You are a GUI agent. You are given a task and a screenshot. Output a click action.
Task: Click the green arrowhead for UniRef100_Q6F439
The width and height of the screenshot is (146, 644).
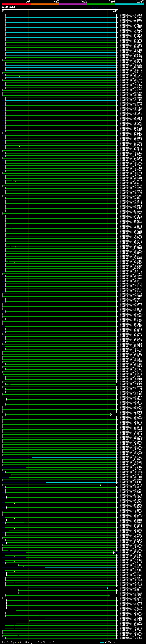coord(109,595)
